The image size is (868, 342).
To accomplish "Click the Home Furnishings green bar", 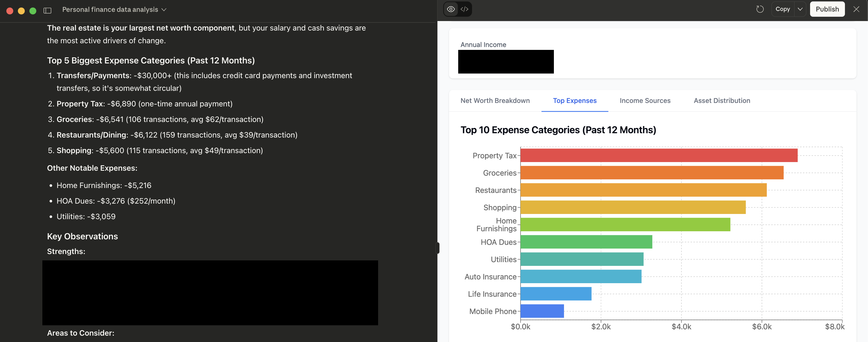I will [625, 225].
